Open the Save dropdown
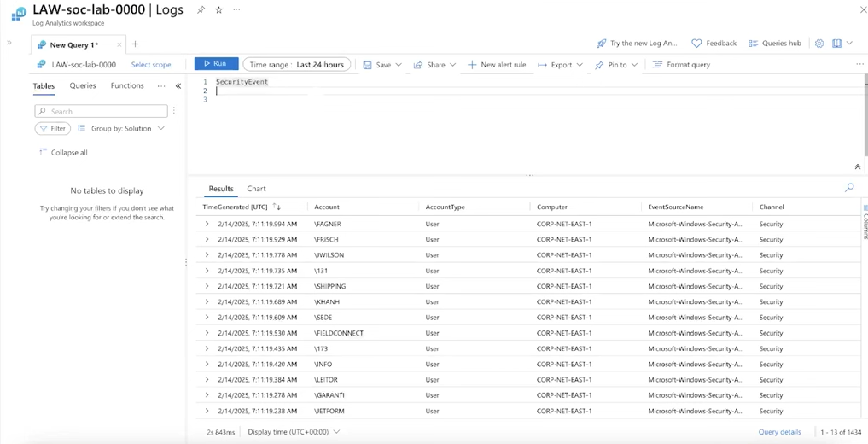This screenshot has height=444, width=868. coord(382,65)
